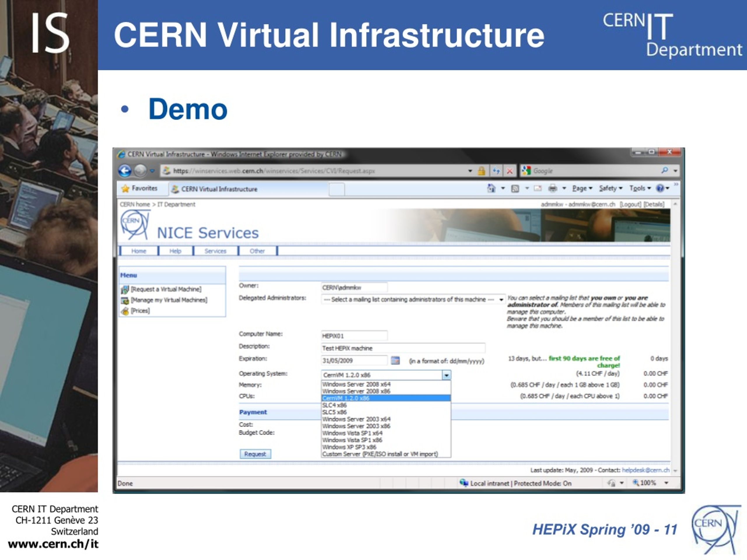Click the browser Forward arrow button
This screenshot has height=560, width=747.
pos(140,171)
